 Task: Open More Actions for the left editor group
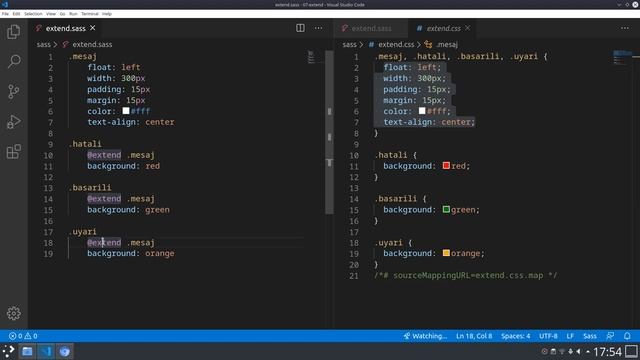click(x=318, y=28)
